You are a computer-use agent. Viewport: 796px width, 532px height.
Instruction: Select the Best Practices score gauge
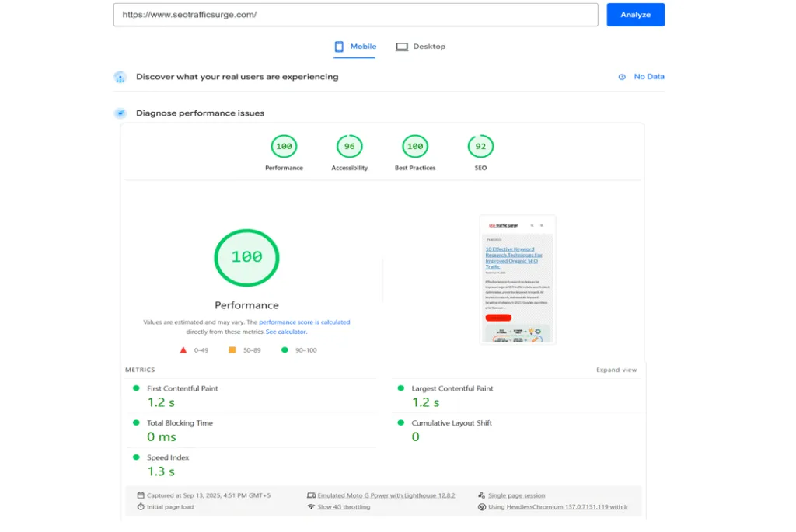tap(415, 146)
